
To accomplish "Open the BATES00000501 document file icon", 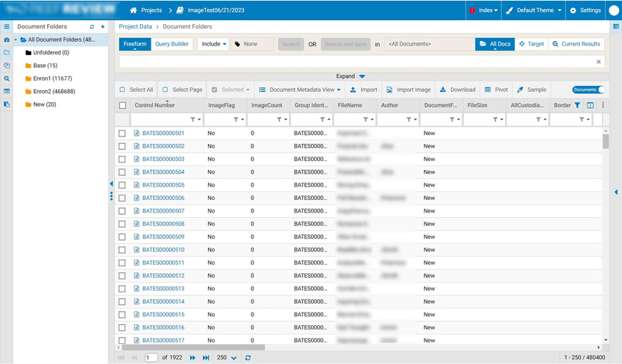I will pos(136,134).
